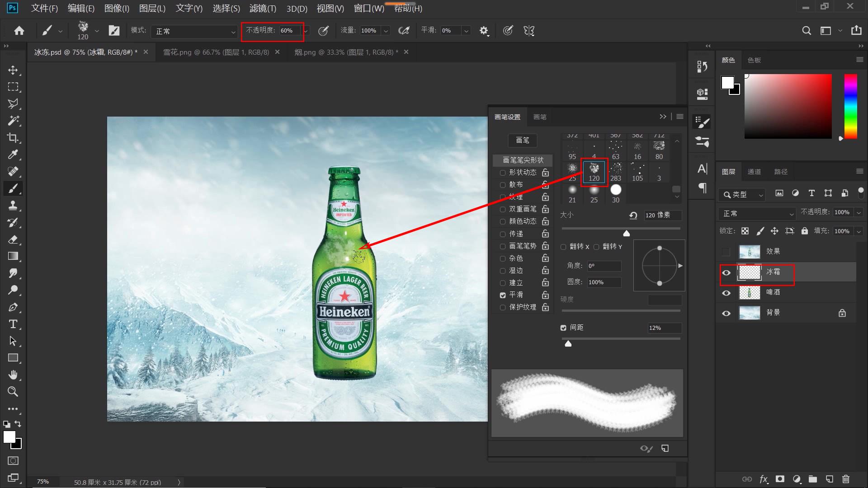Open the layer 填充 dropdown arrow
868x488 pixels.
point(859,231)
